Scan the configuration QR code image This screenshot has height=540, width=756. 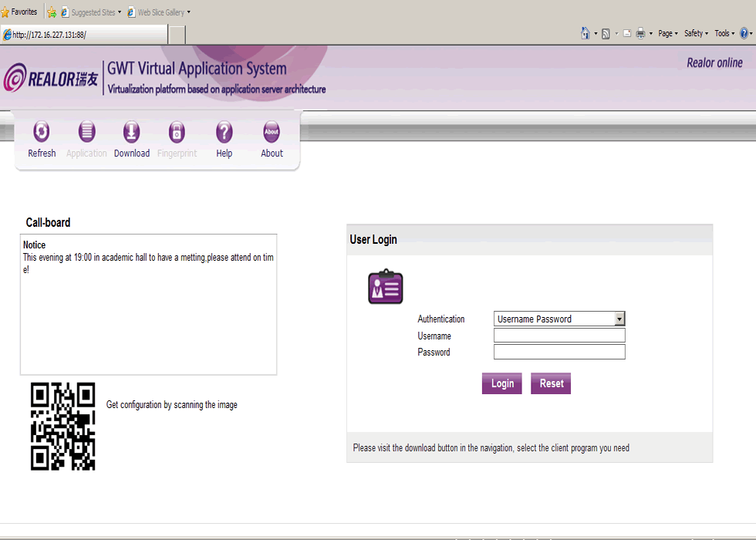pyautogui.click(x=62, y=426)
